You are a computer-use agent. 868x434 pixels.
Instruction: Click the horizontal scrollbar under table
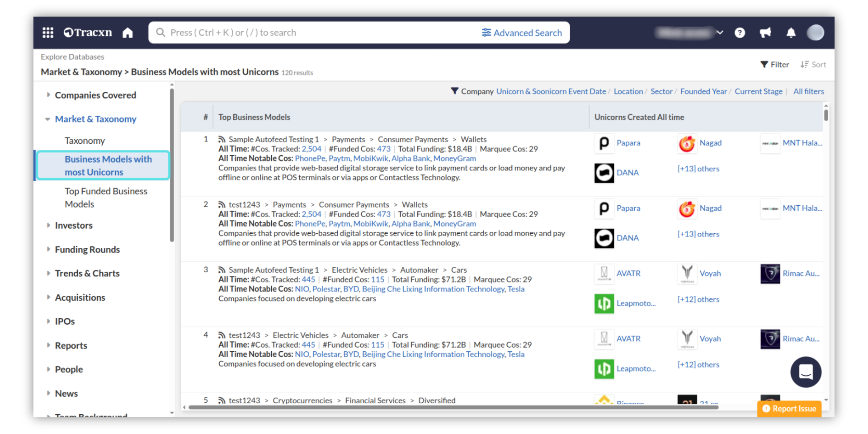click(x=452, y=407)
